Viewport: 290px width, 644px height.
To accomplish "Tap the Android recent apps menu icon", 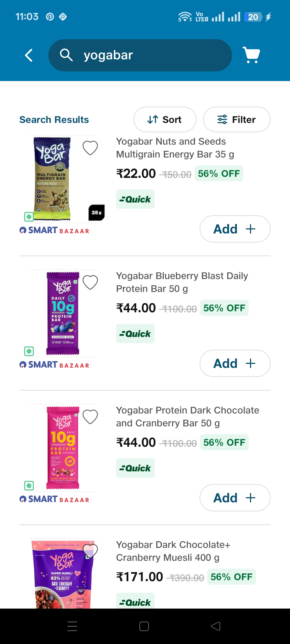I will click(72, 626).
